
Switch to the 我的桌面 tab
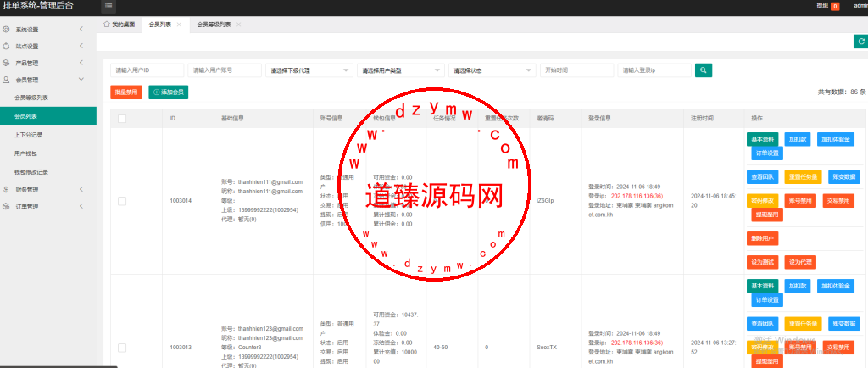119,25
